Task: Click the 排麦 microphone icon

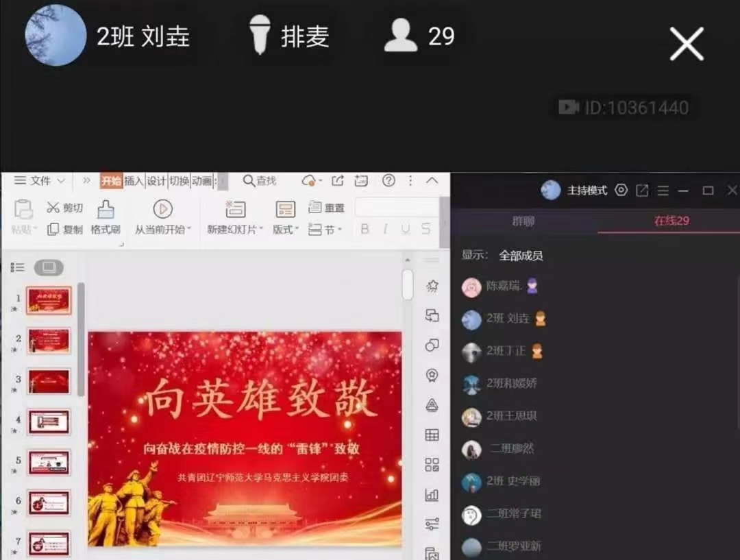Action: pos(260,36)
